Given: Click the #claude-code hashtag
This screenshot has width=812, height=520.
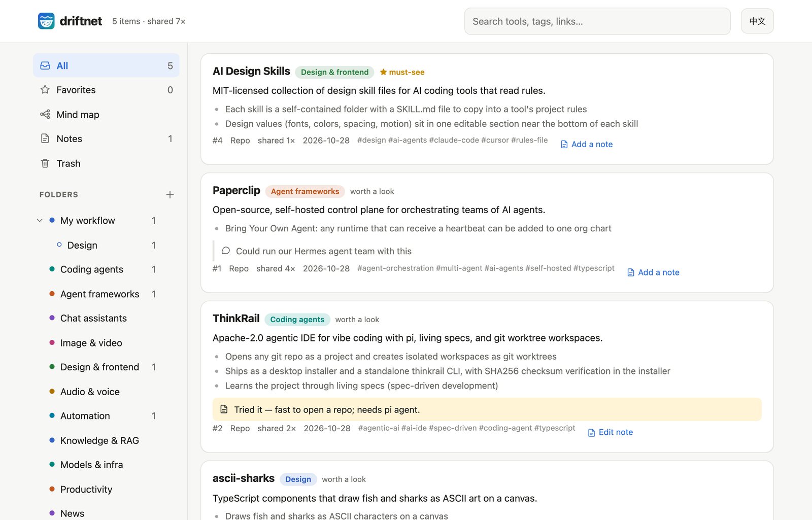Looking at the screenshot, I should [x=454, y=140].
